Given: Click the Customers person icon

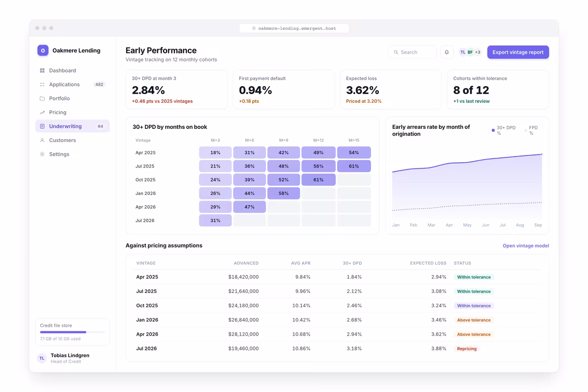Looking at the screenshot, I should [x=42, y=140].
